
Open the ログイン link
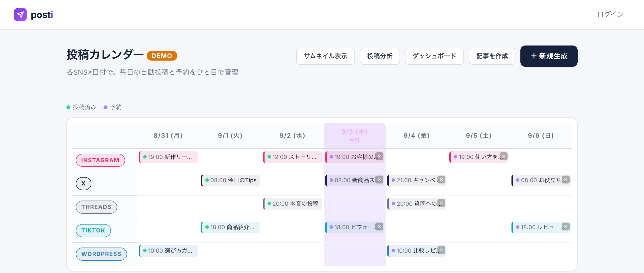coord(610,14)
